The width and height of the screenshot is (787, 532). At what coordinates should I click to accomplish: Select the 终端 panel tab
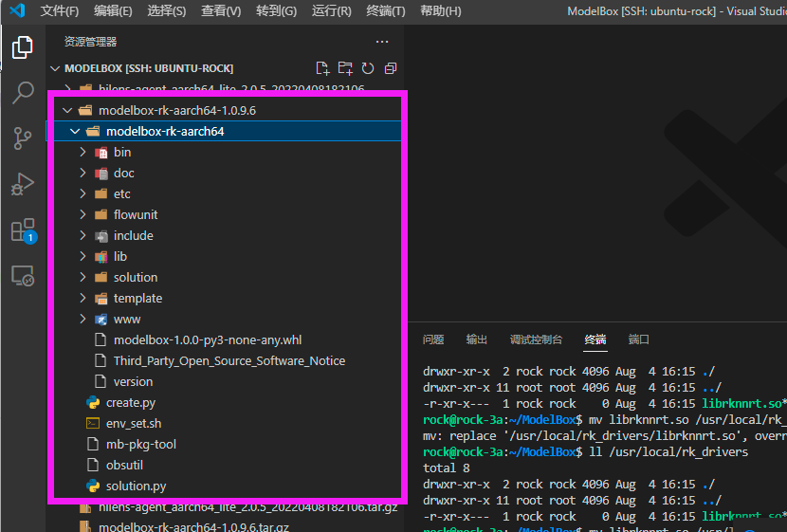[595, 339]
